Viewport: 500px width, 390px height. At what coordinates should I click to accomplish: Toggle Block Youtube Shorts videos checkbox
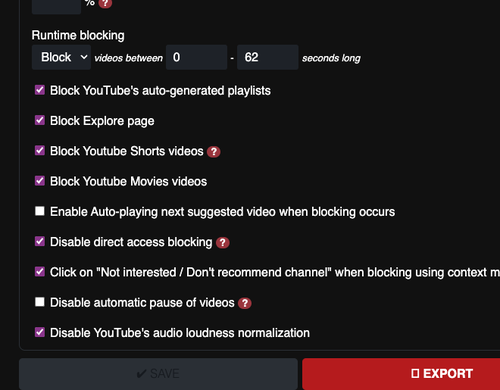click(x=40, y=151)
